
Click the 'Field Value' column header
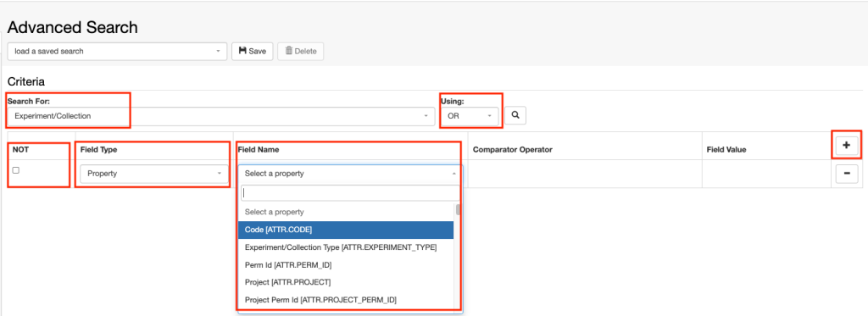727,149
